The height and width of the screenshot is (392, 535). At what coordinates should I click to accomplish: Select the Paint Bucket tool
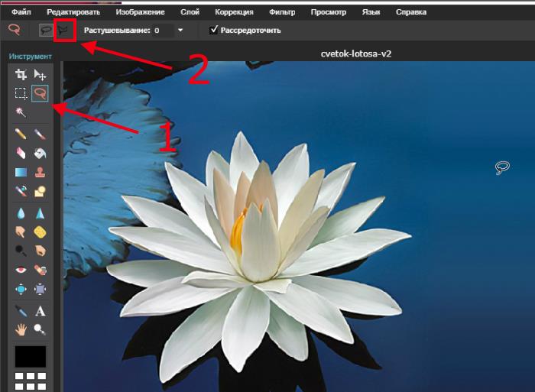(x=40, y=153)
